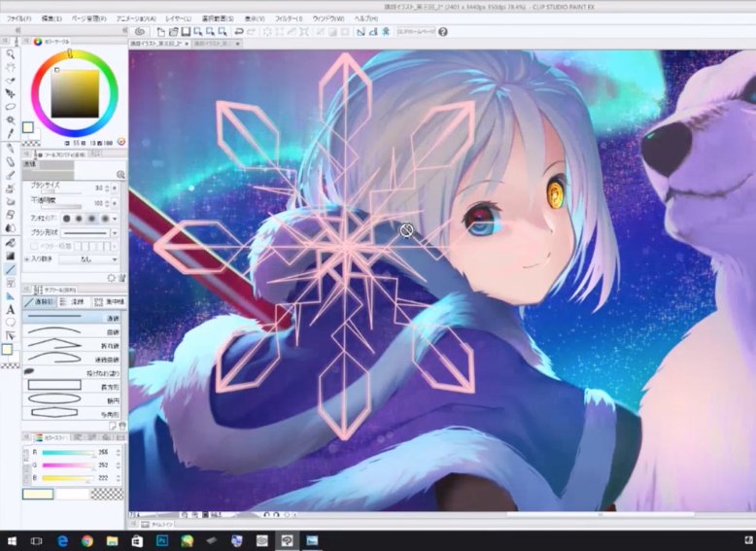Screen dimensions: 756x551
Task: Tick the greyed checkbox below brush shape
Action: tap(34, 246)
